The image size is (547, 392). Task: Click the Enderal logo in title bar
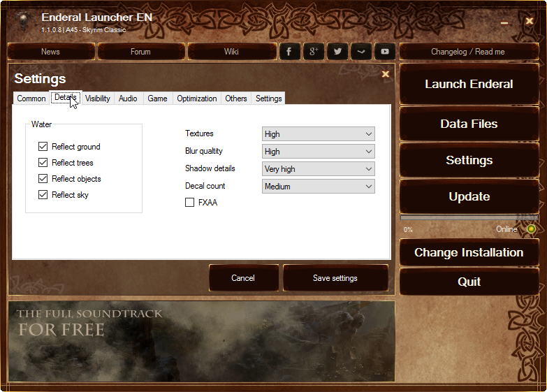(22, 21)
